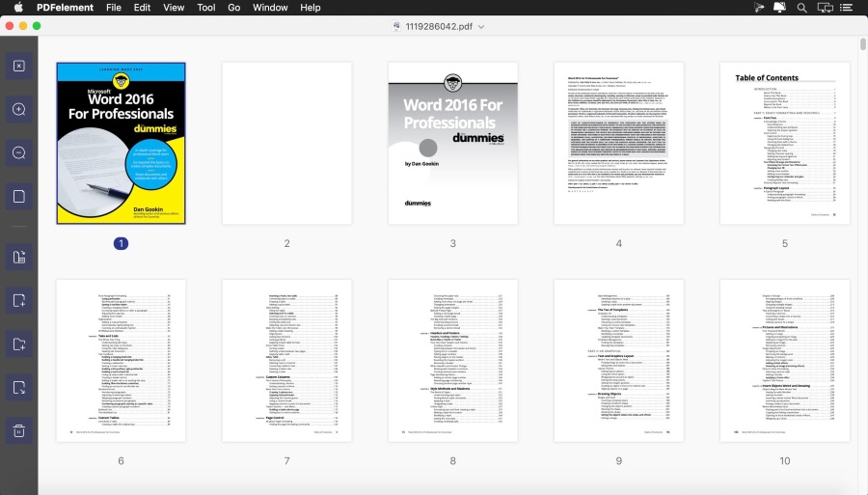Select page 7 thumbnail
The width and height of the screenshot is (868, 495).
coord(286,361)
